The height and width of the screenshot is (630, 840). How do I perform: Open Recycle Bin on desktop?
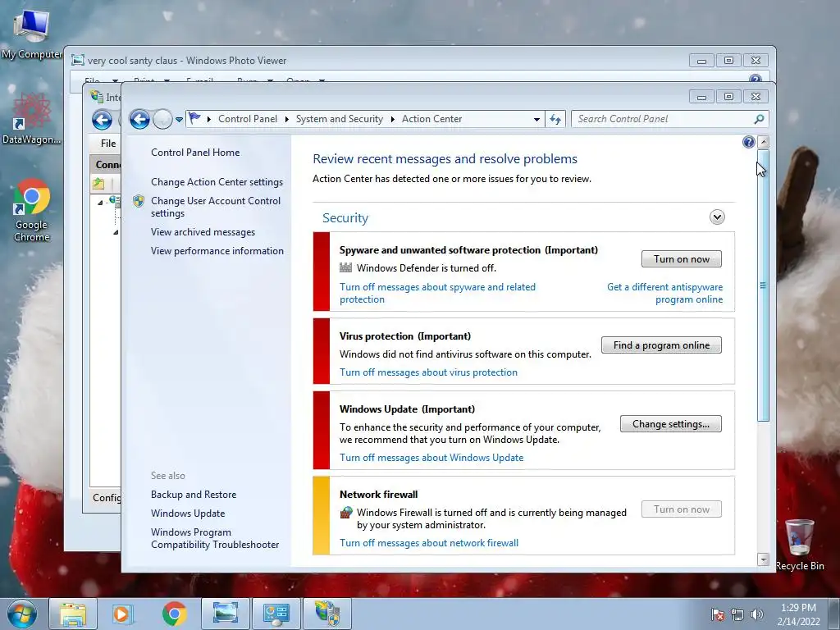click(799, 545)
